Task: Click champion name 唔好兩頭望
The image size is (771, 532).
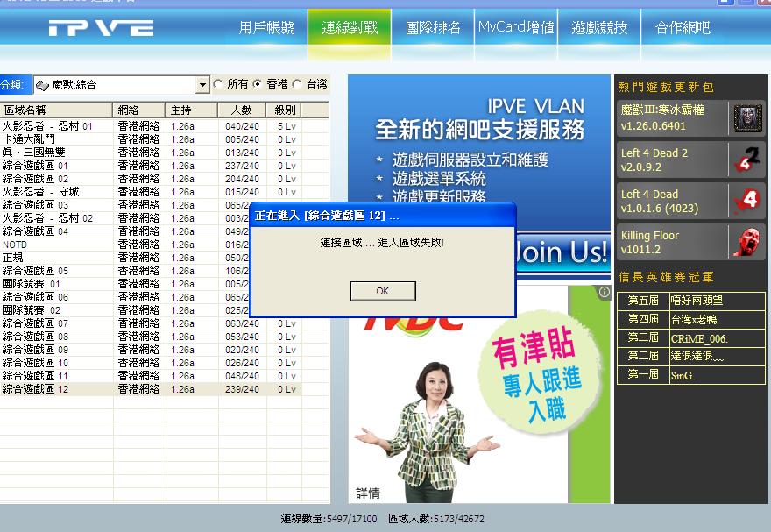Action: [697, 301]
